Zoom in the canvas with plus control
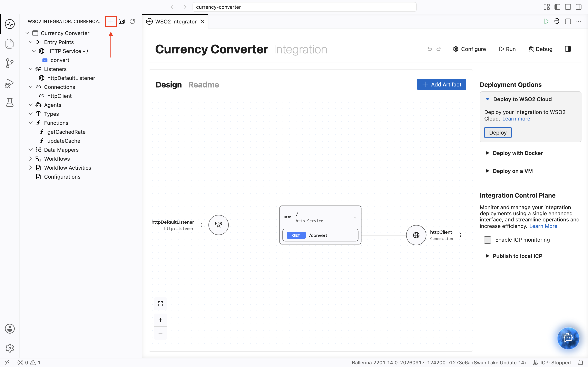The height and width of the screenshot is (367, 588). click(160, 320)
